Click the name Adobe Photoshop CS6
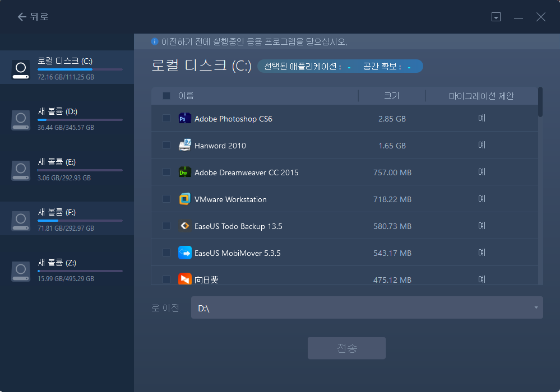The width and height of the screenshot is (560, 392). tap(233, 119)
